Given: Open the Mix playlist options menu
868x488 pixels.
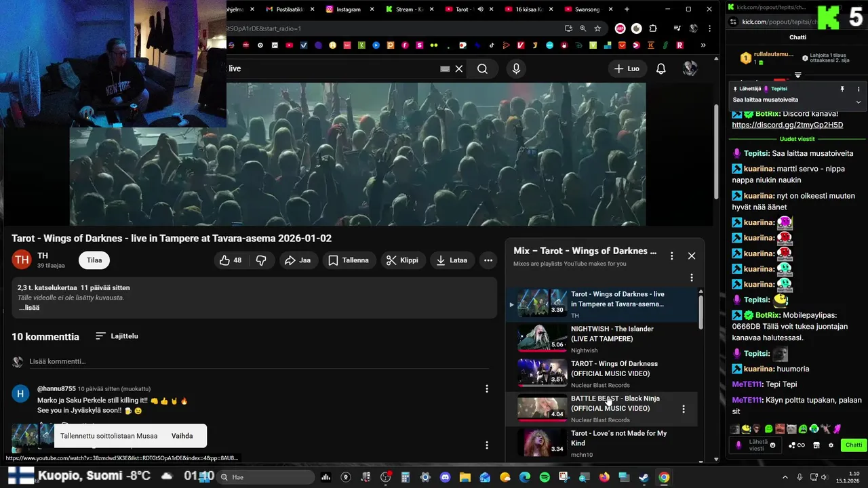Looking at the screenshot, I should (x=672, y=256).
